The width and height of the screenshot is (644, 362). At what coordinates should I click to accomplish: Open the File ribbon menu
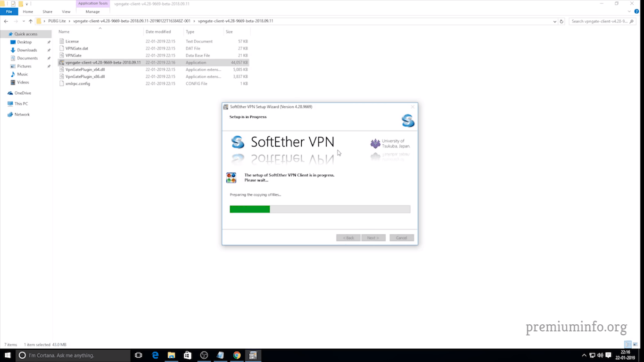(x=9, y=11)
